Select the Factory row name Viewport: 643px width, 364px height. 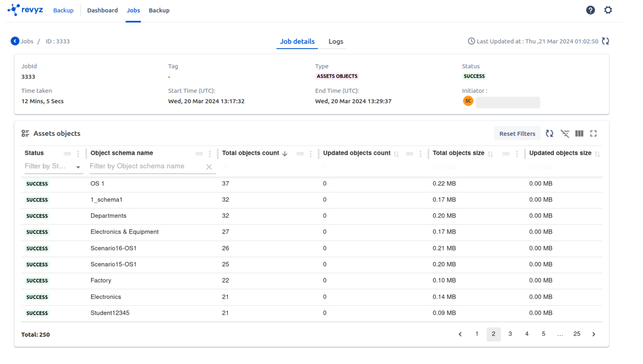click(x=101, y=281)
